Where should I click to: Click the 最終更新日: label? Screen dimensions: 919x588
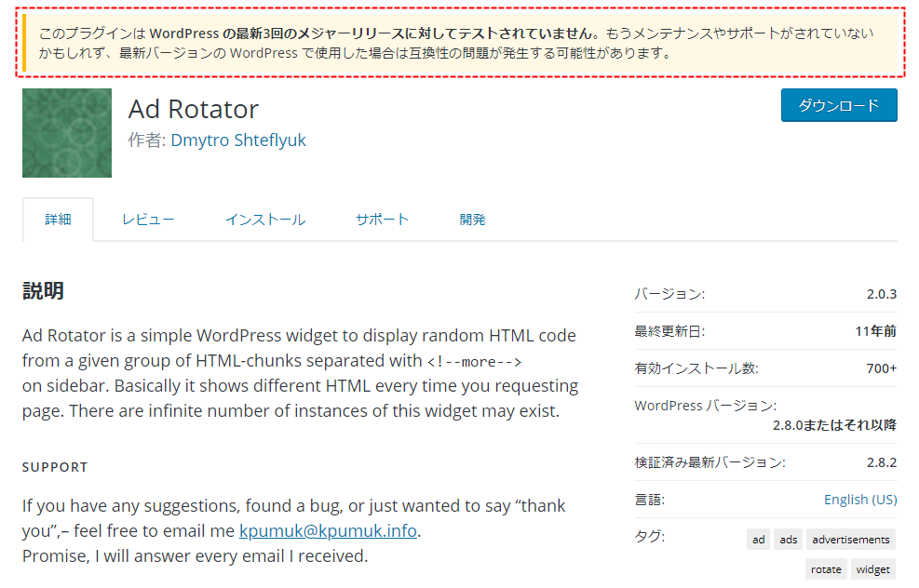669,331
